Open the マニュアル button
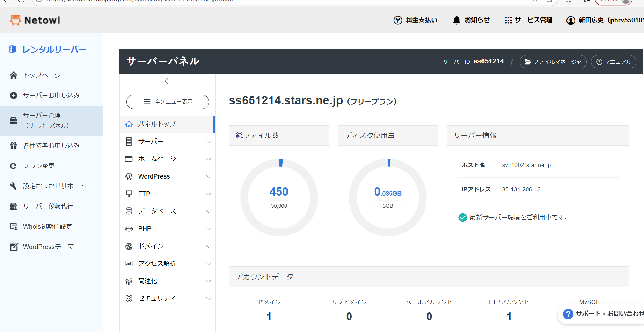The width and height of the screenshot is (644, 332). coord(613,62)
